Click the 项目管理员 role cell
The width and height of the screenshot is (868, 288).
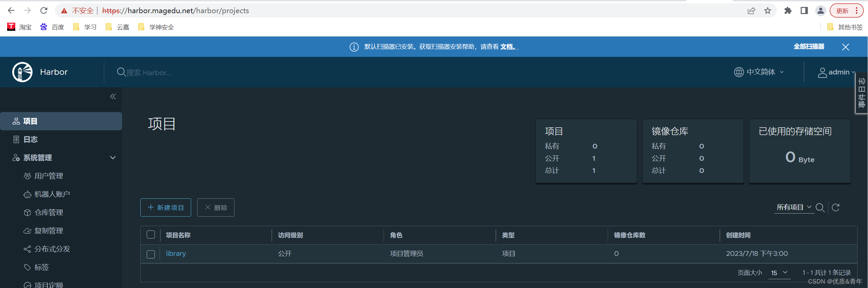click(x=406, y=253)
